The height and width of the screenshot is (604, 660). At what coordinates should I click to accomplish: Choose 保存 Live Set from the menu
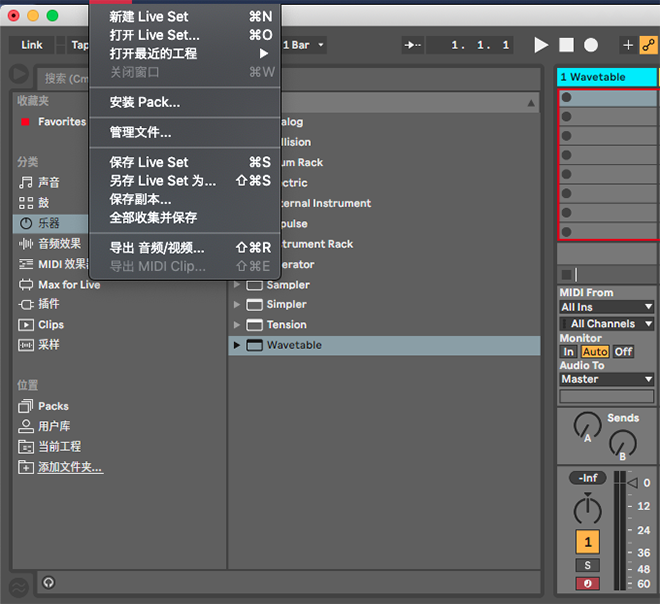tap(149, 162)
